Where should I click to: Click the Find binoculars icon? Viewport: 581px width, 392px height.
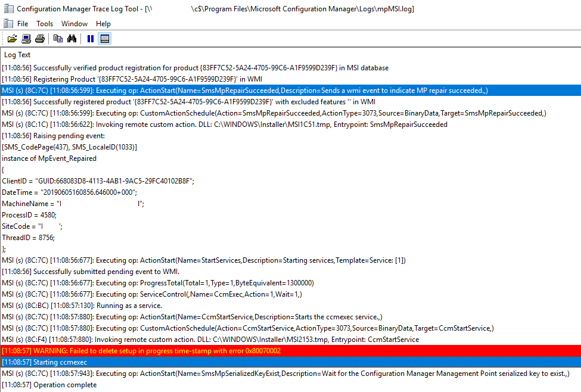pos(72,39)
